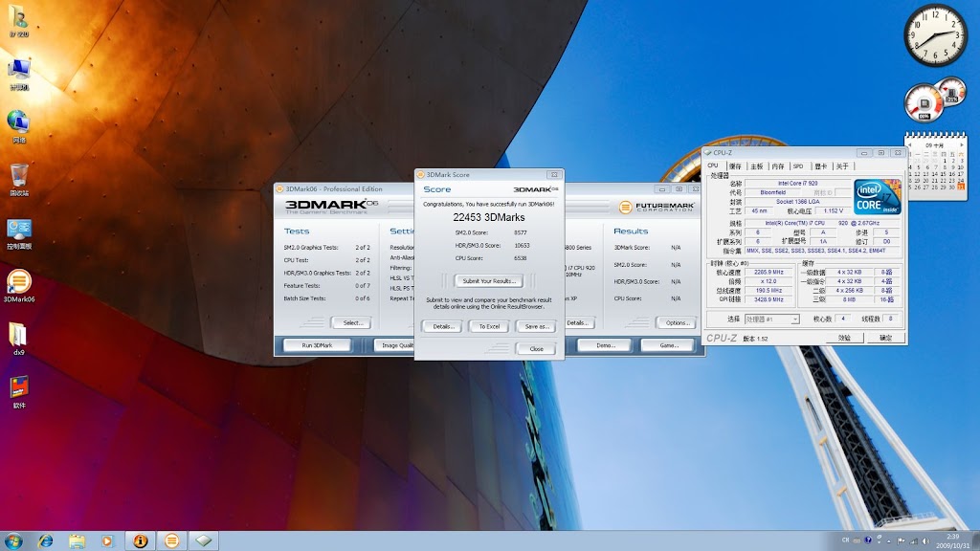This screenshot has height=551, width=980.
Task: Click the analog clock desktop gadget
Action: click(x=935, y=35)
